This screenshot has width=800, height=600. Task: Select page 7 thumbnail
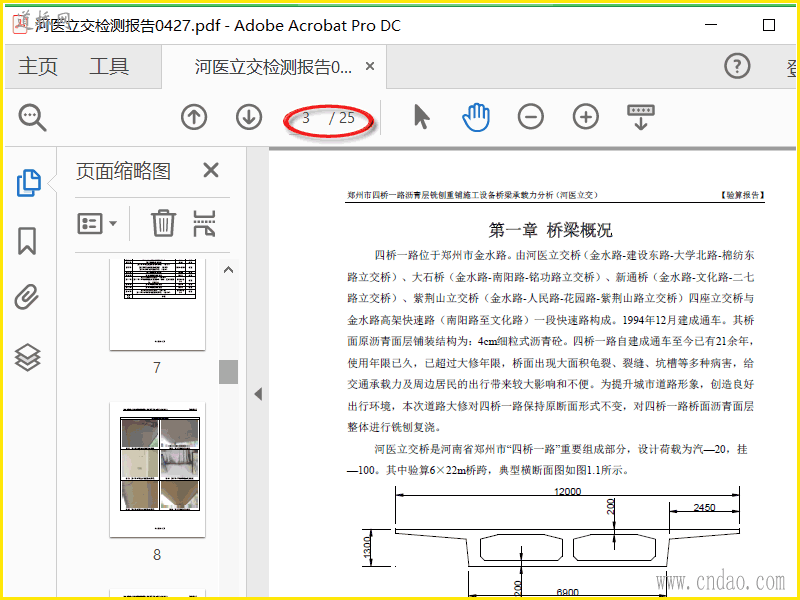pos(158,304)
